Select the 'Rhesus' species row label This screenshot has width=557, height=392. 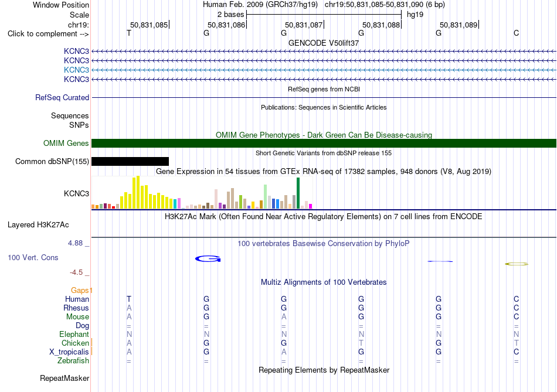point(76,308)
